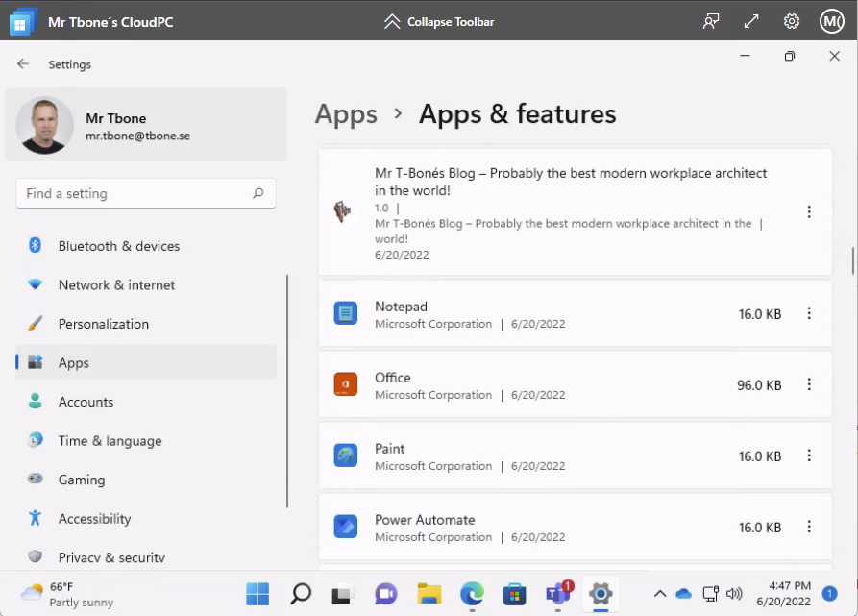
Task: Click the OneDrive cloud tray icon
Action: [683, 594]
